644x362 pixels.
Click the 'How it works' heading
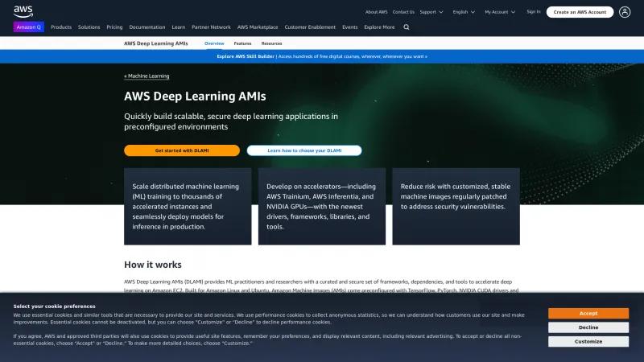tap(153, 265)
